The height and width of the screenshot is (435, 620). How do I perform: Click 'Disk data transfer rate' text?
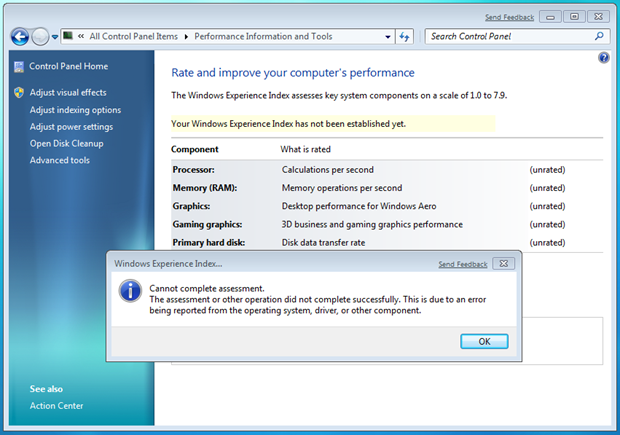(x=323, y=242)
